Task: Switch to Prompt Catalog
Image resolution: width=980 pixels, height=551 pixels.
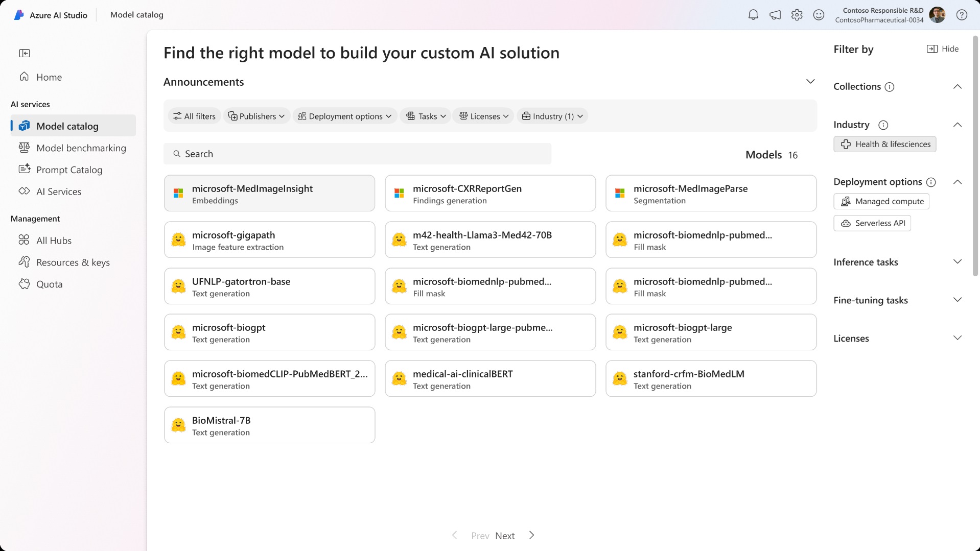Action: coord(69,170)
